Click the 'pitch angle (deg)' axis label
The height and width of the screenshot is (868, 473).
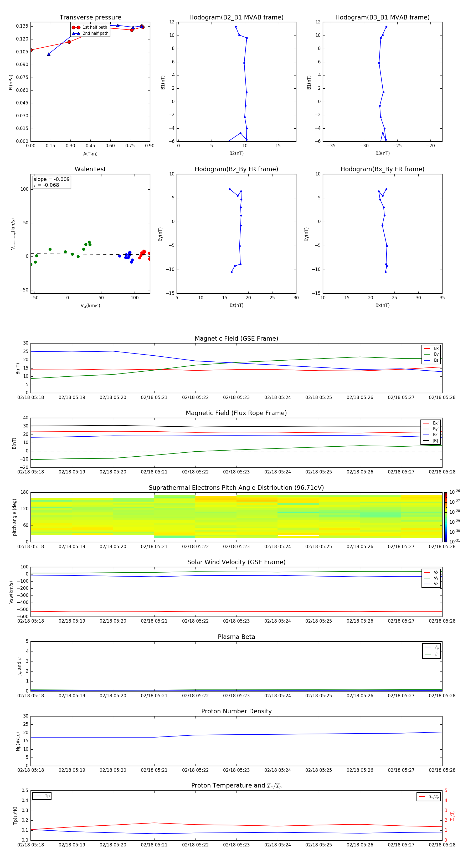tap(14, 517)
